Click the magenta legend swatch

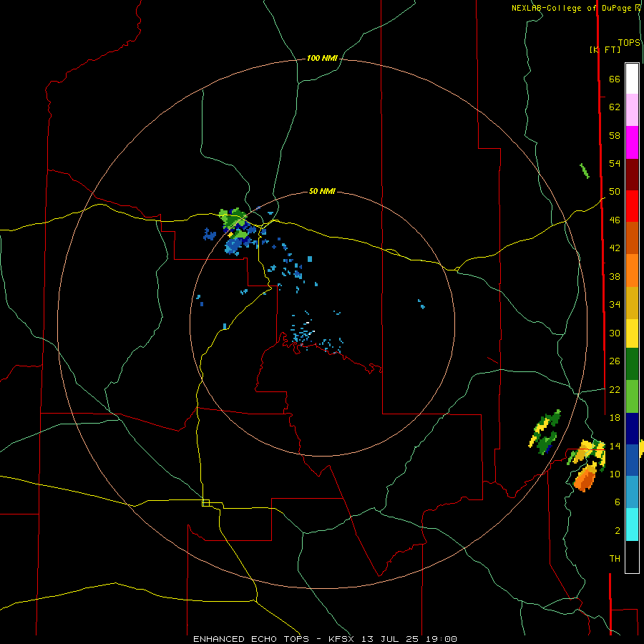[632, 142]
